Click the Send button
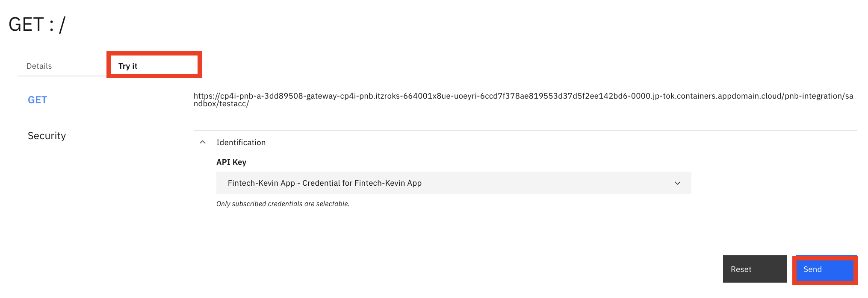 coord(824,269)
